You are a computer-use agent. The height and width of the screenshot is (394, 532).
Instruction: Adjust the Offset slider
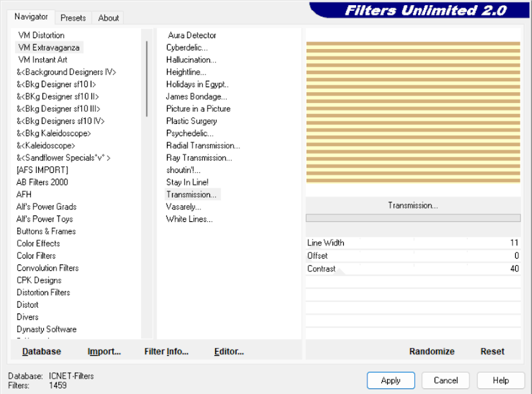coord(413,256)
